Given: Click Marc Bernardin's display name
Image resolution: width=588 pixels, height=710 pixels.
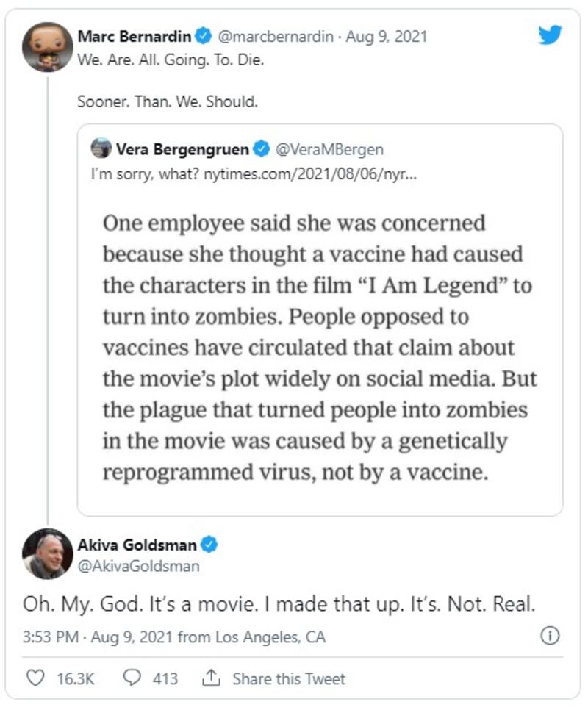Looking at the screenshot, I should (x=134, y=36).
